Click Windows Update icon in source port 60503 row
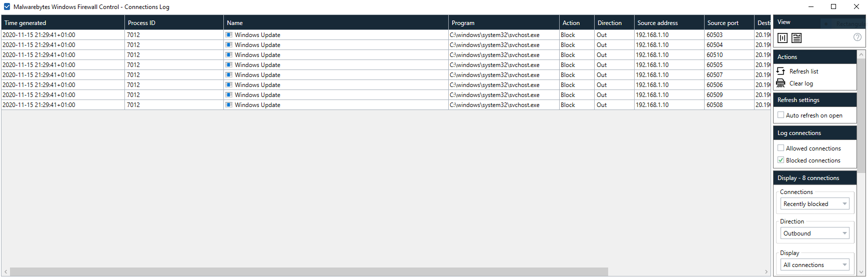This screenshot has height=278, width=868. 229,35
